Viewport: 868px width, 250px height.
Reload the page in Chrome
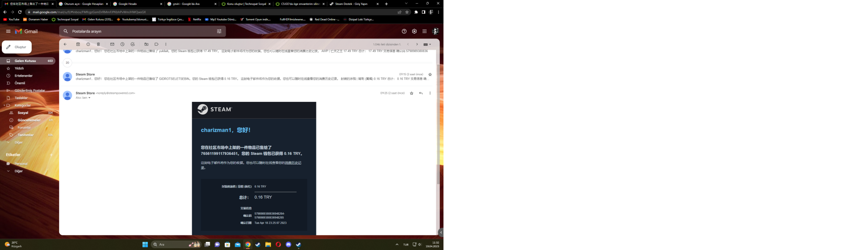pos(20,12)
